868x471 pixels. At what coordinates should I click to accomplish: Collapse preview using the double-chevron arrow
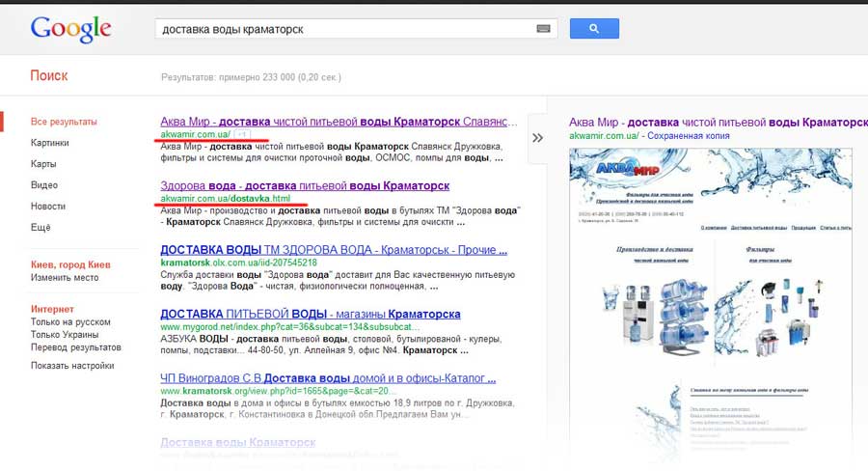(537, 138)
